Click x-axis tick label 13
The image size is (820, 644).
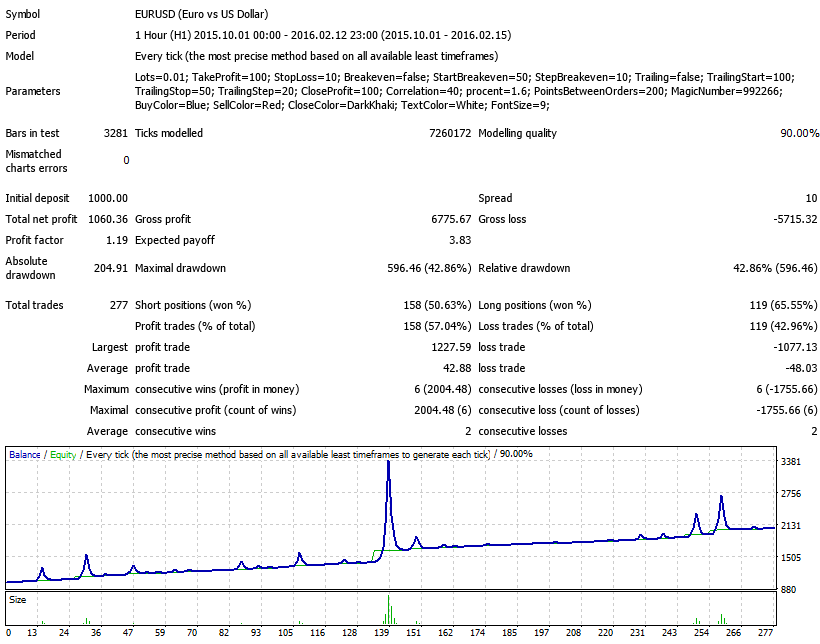point(32,632)
